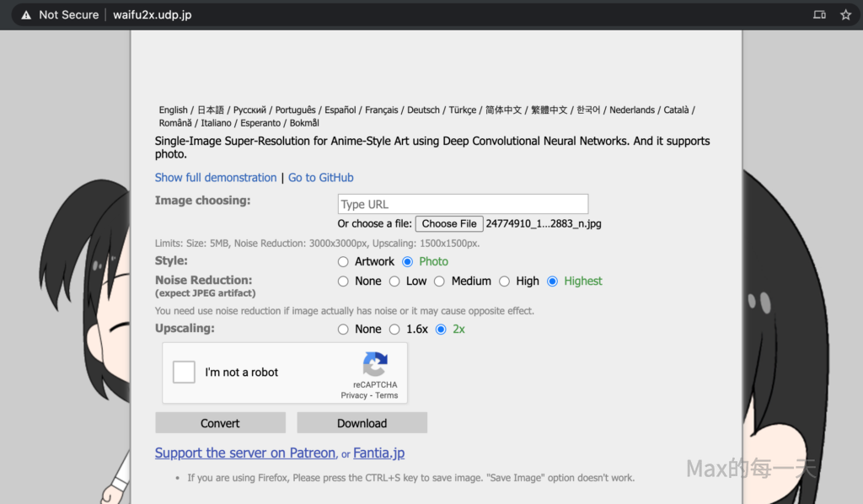Switch language to Français
The image size is (863, 504).
point(382,110)
